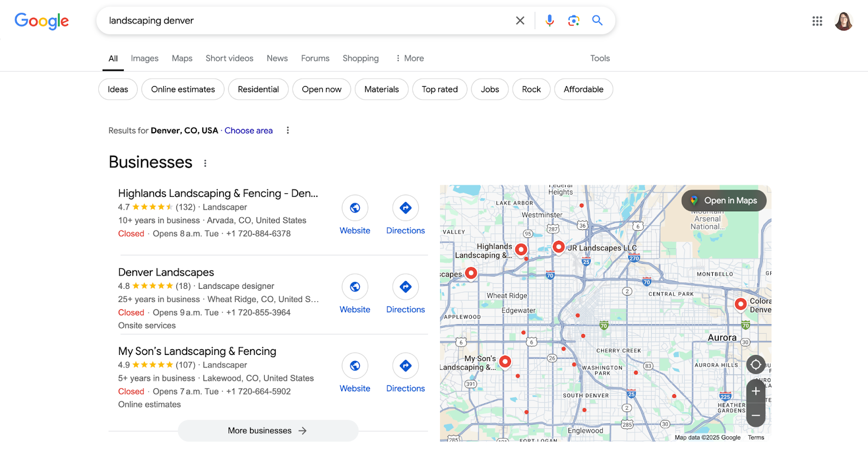Click the My Son's Landscaping map pin
Image resolution: width=868 pixels, height=452 pixels.
tap(505, 361)
